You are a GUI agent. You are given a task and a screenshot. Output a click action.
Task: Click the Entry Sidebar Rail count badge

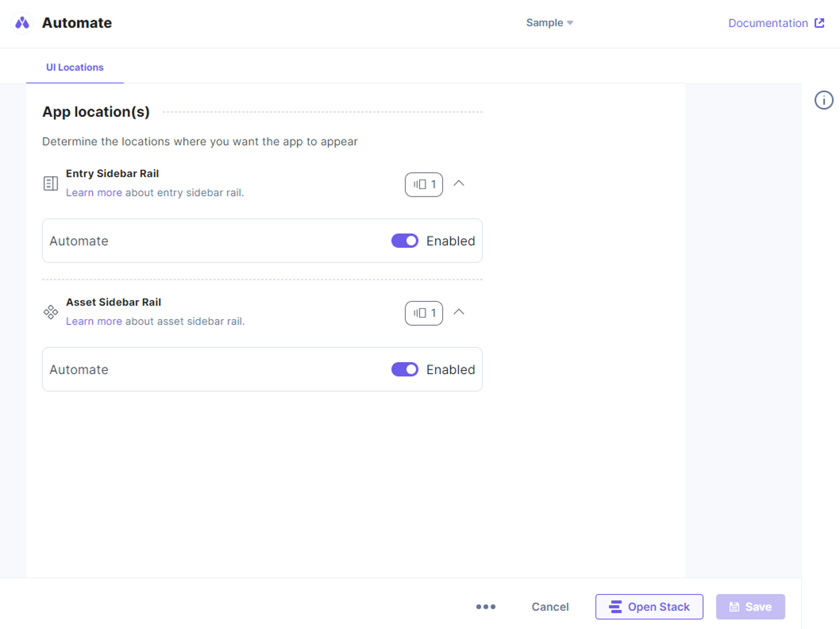pyautogui.click(x=424, y=184)
